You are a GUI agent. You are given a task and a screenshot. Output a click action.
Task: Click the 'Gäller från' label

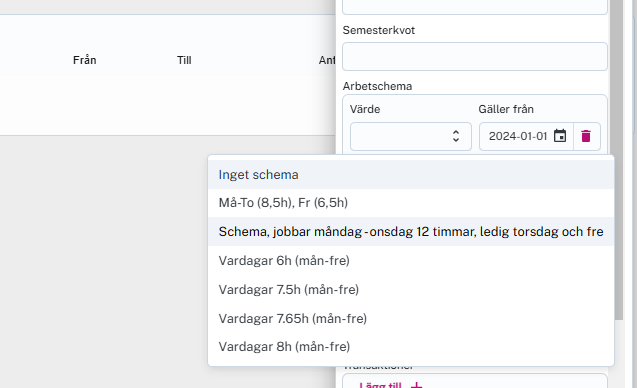coord(506,109)
